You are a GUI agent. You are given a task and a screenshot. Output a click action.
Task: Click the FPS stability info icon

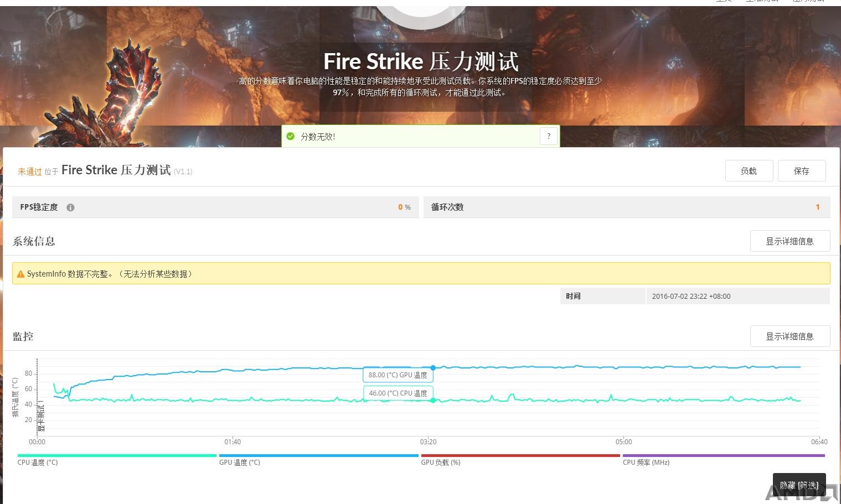click(70, 207)
